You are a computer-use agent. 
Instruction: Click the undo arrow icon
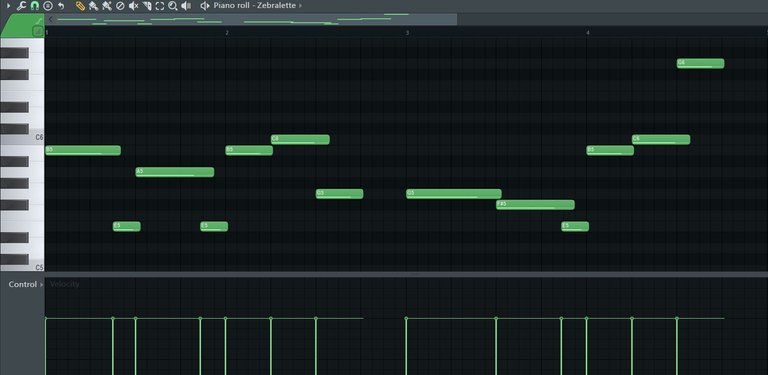click(x=61, y=6)
